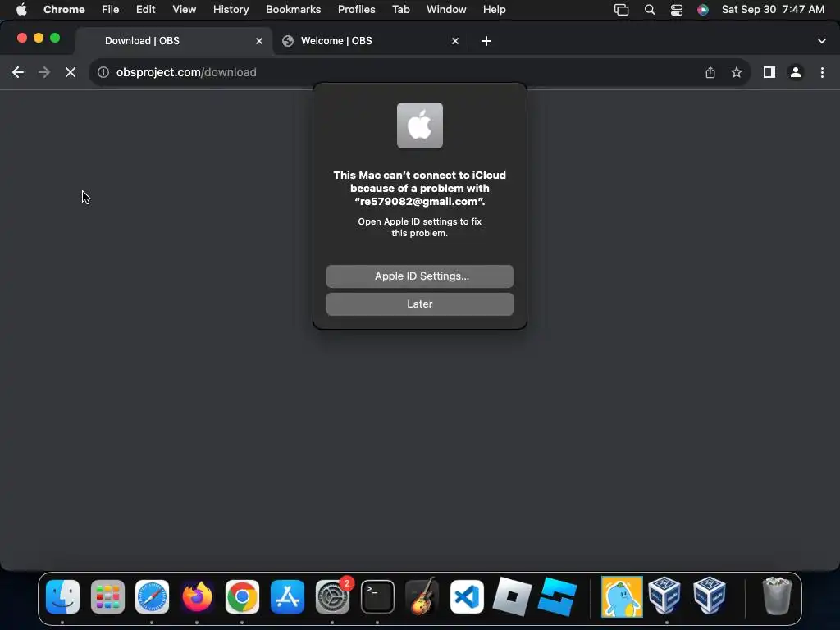Open Chrome three-dot menu

[x=822, y=72]
